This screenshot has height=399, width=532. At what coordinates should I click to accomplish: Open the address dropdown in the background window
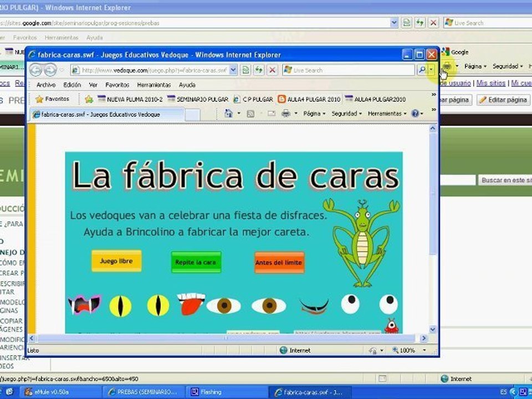tap(393, 23)
